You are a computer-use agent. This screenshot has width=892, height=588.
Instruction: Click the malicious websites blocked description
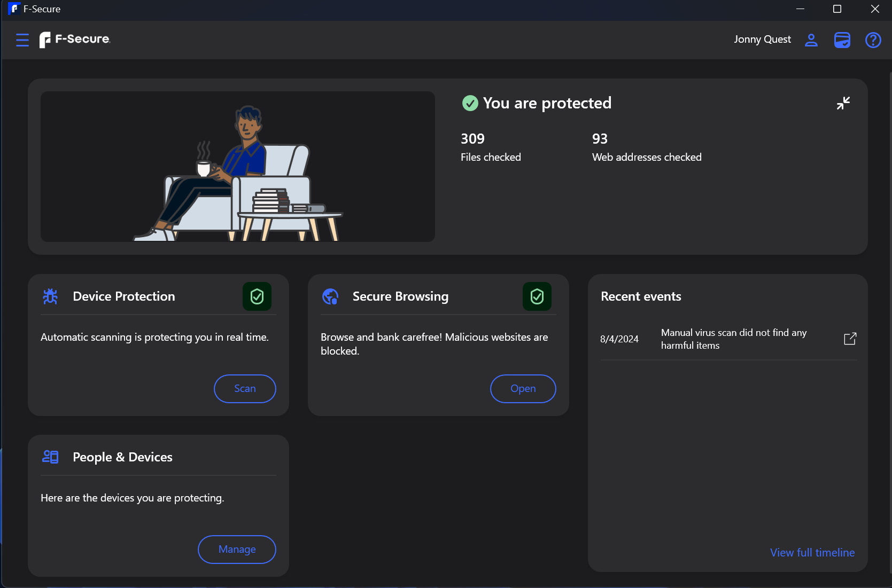(x=434, y=344)
